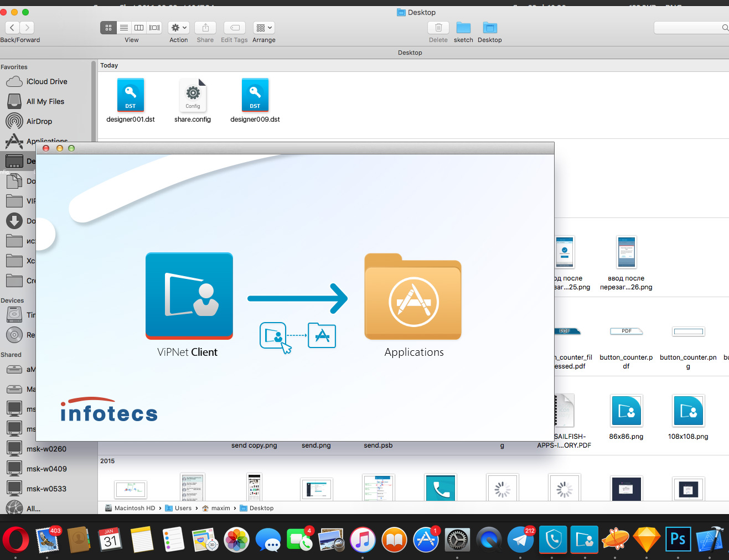Click the send.png file name
The image size is (729, 560).
click(x=316, y=445)
